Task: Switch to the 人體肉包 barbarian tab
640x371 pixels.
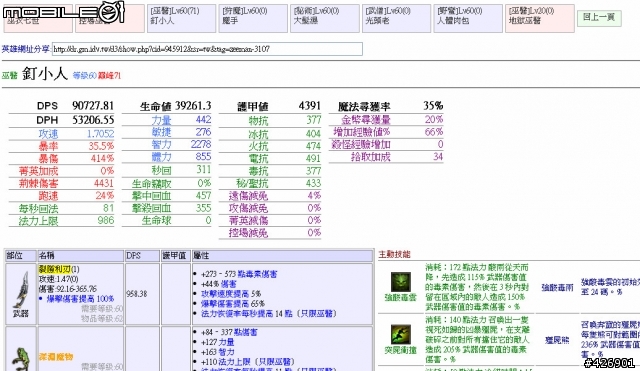Action: [x=468, y=18]
